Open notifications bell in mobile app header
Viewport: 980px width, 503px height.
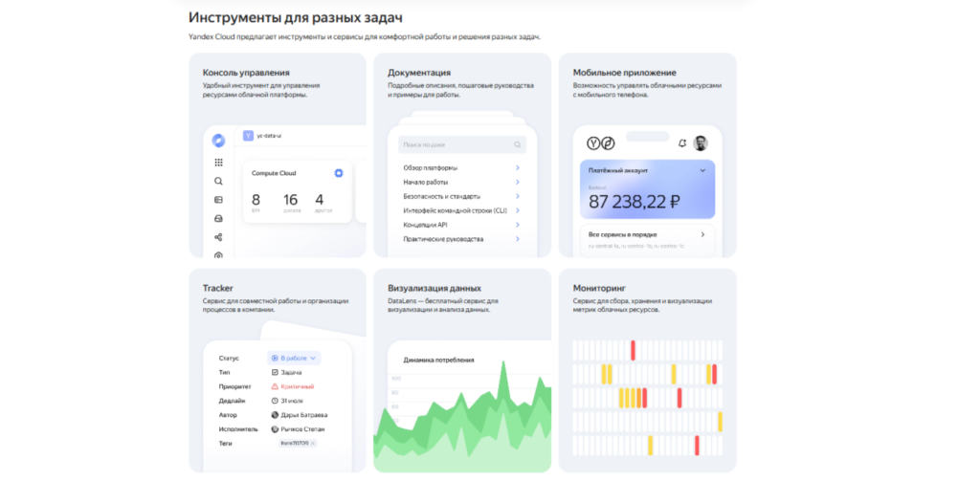[x=681, y=143]
